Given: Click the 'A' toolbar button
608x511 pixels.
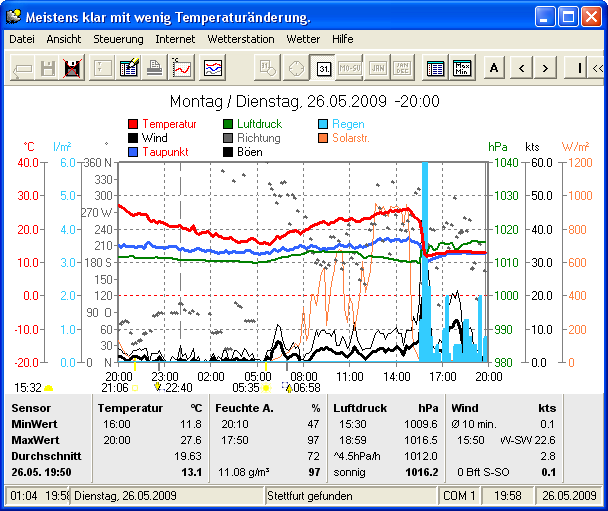Looking at the screenshot, I should click(495, 68).
